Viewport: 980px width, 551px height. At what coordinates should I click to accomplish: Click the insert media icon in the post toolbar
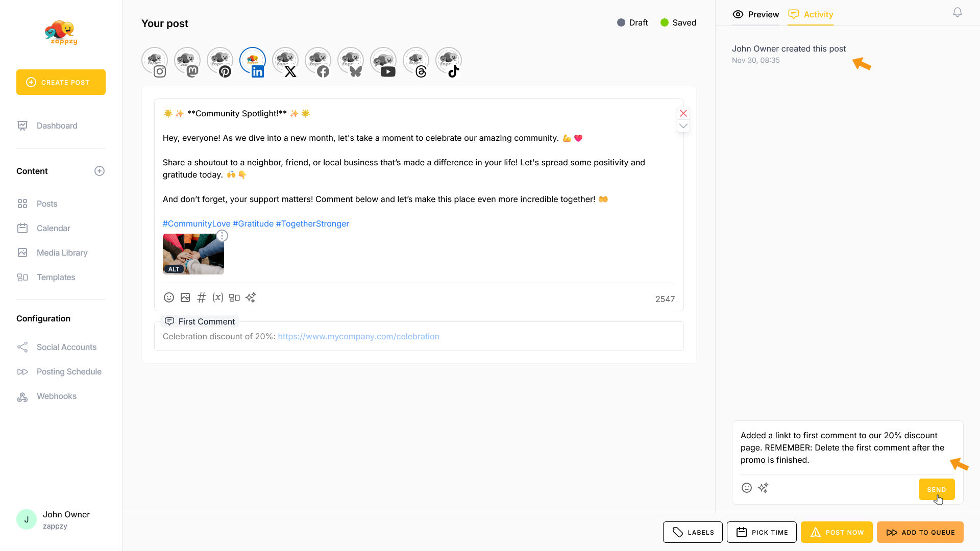click(185, 297)
